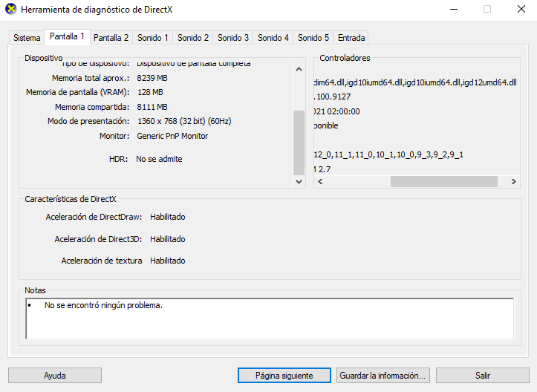
Task: Click the driver DLL list text
Action: pos(415,82)
